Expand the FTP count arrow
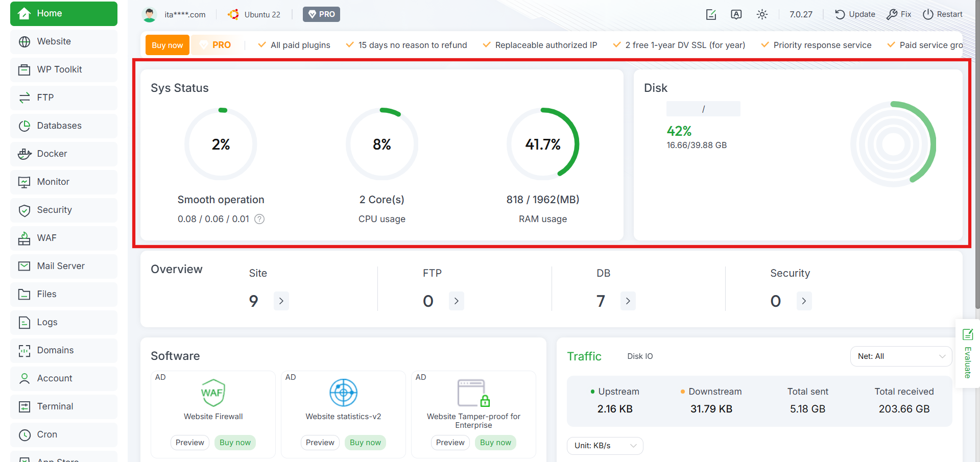The height and width of the screenshot is (462, 980). (457, 301)
